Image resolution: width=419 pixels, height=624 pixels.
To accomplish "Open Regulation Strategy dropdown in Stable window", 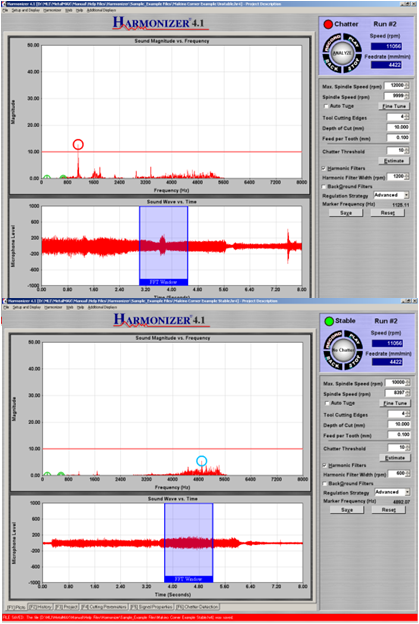I will (x=407, y=492).
